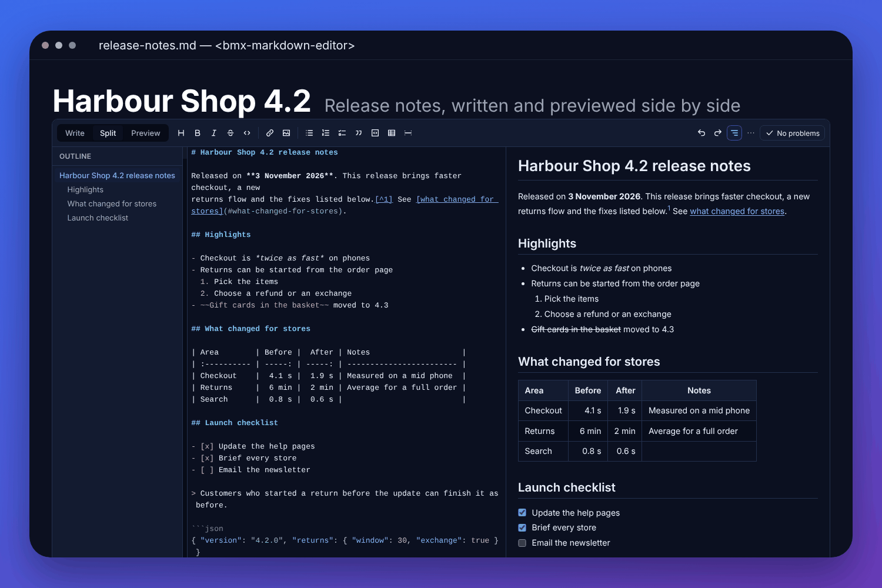Click the footnote superscript 1 in the preview

669,208
